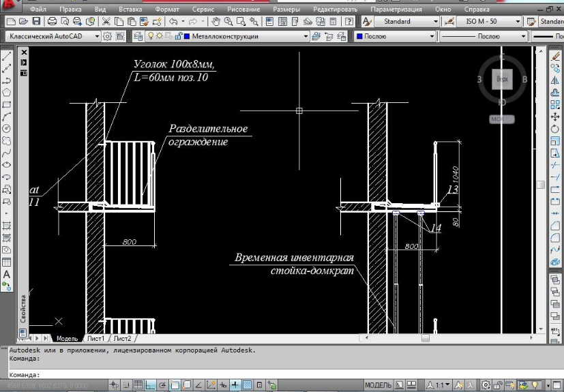This screenshot has height=392, width=564.
Task: Open the Файл menu
Action: 38,10
